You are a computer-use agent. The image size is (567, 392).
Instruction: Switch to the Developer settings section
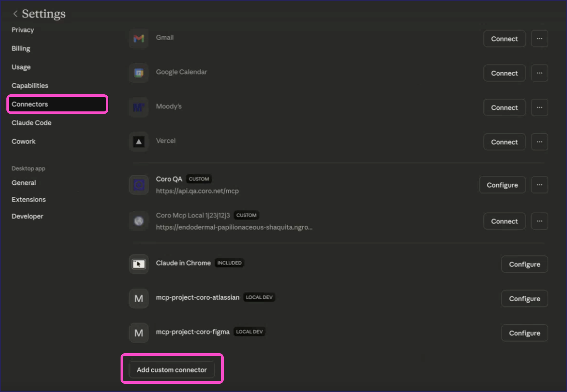click(27, 216)
